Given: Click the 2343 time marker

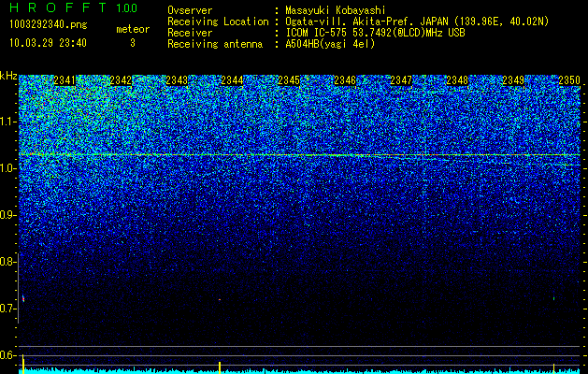Looking at the screenshot, I should click(x=177, y=80).
